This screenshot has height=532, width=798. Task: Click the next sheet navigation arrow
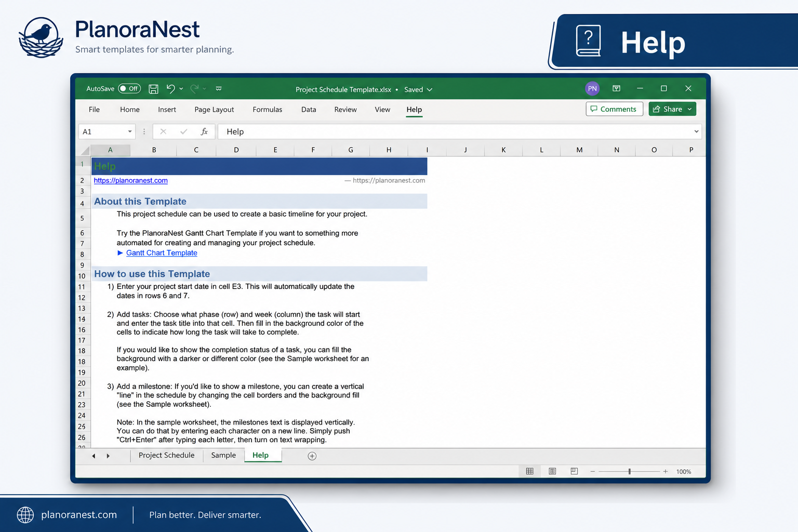(x=108, y=456)
